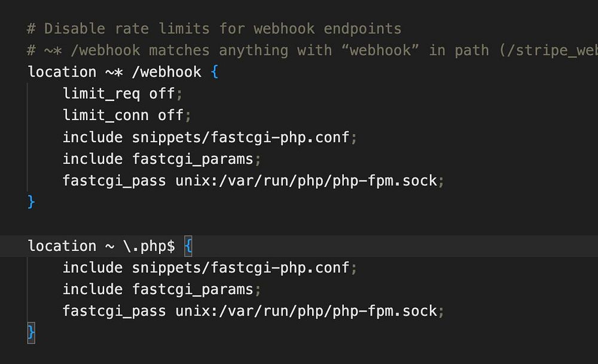Image resolution: width=598 pixels, height=364 pixels.
Task: Click the final closing brace of the PHP block
Action: 31,332
